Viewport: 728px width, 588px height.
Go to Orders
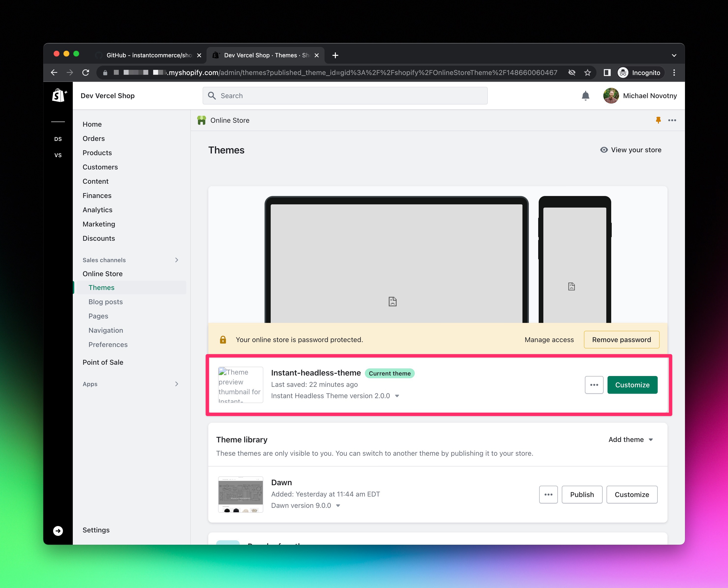tap(94, 138)
